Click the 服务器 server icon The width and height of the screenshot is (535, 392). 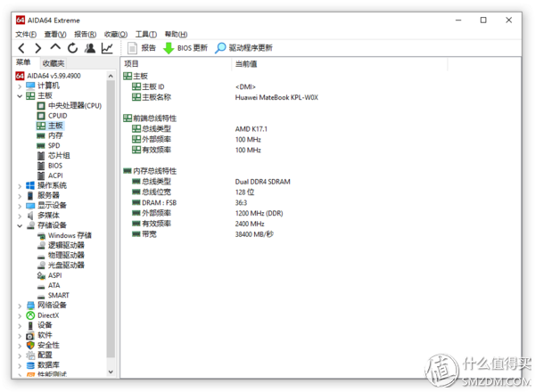[30, 196]
